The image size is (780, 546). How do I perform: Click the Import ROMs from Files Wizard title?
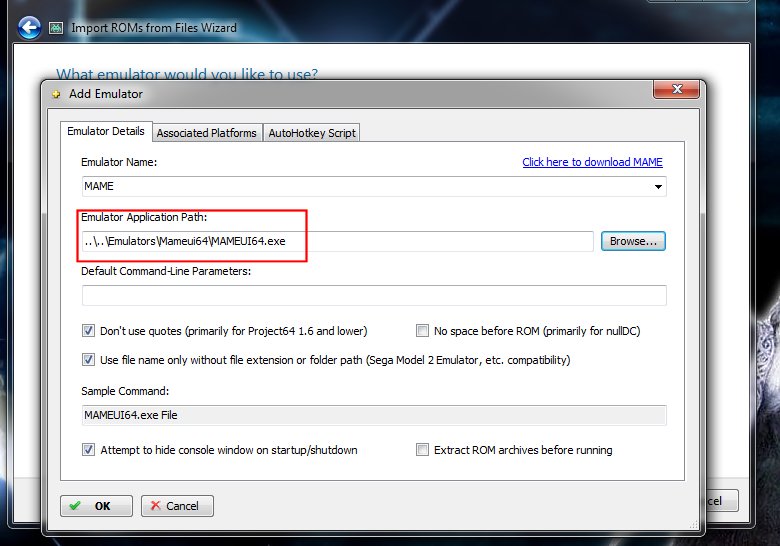(154, 28)
